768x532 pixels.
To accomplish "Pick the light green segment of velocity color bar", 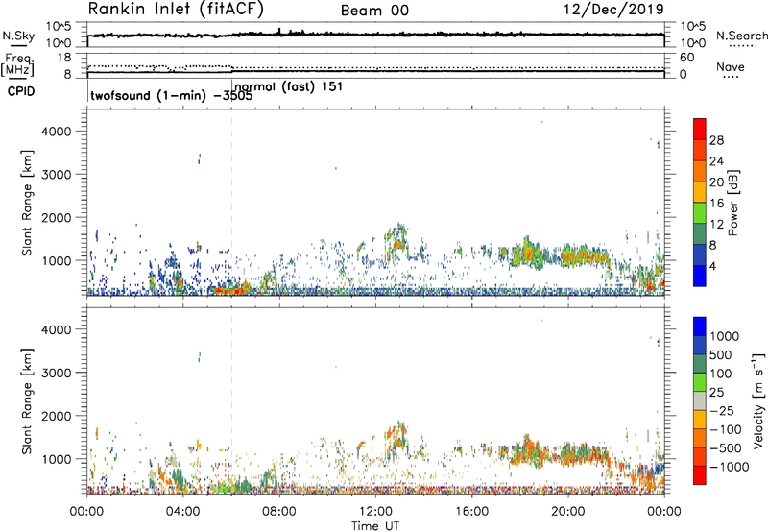I will (x=700, y=382).
